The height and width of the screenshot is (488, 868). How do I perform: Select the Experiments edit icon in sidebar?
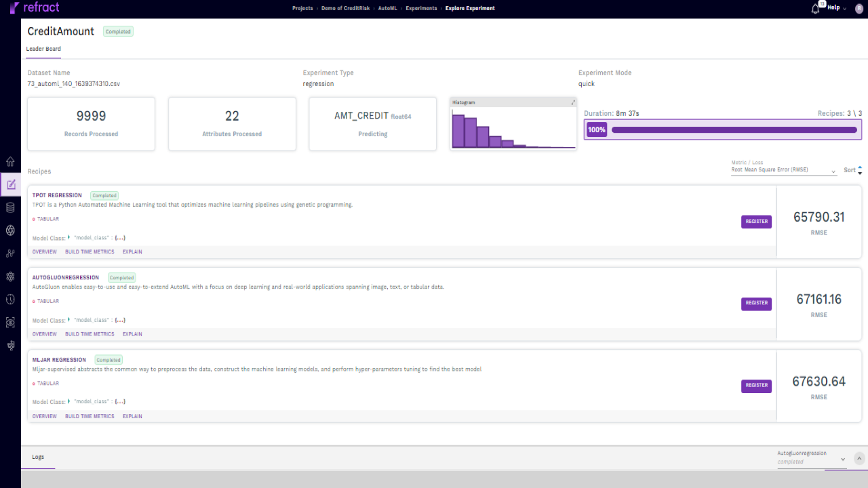coord(9,184)
